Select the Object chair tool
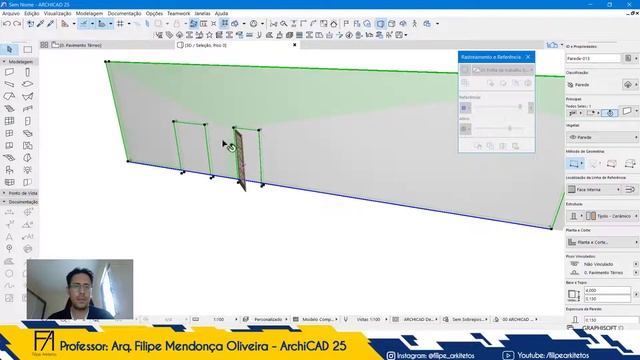This screenshot has height=360, width=640. (9, 170)
